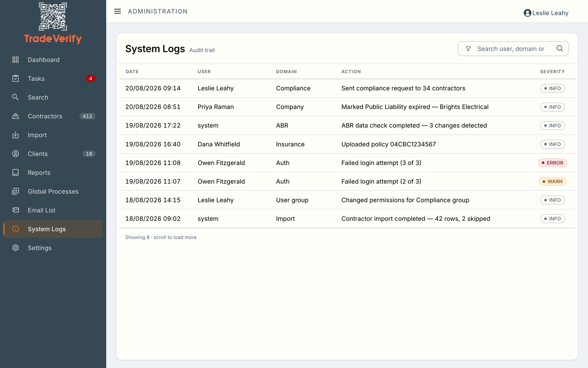The height and width of the screenshot is (368, 588).
Task: Click the System Logs page heading
Action: 155,49
